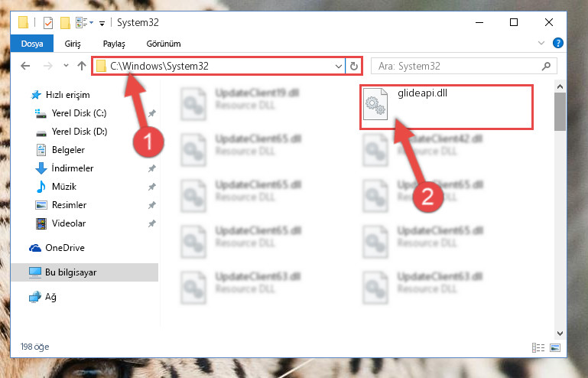Refresh the System32 folder view
588x378 pixels.
(x=353, y=66)
